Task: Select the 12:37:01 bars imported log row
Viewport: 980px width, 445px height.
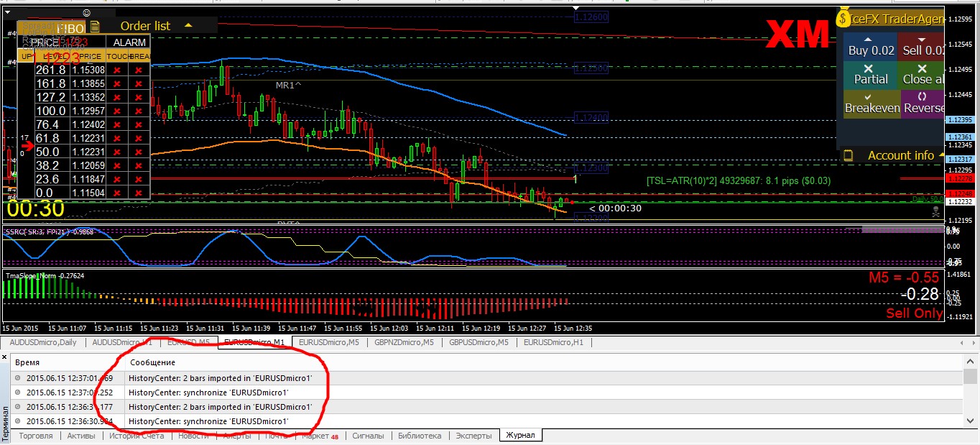Action: click(x=487, y=377)
